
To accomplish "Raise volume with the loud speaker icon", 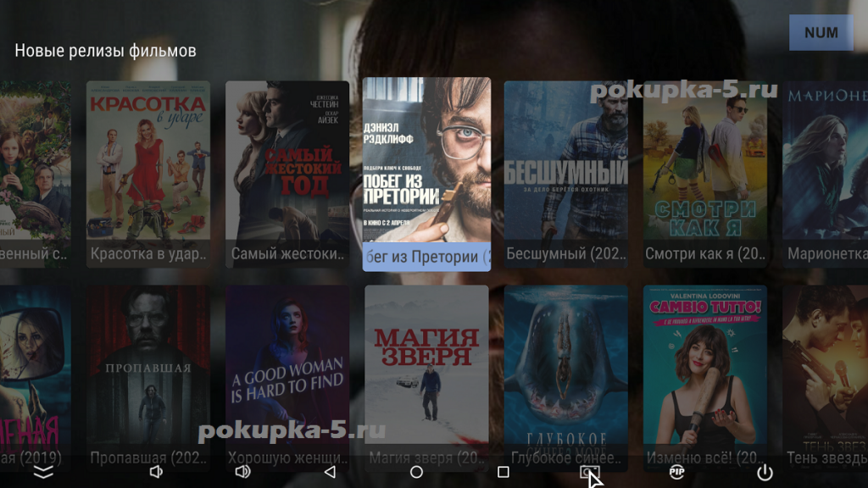I will coord(242,472).
